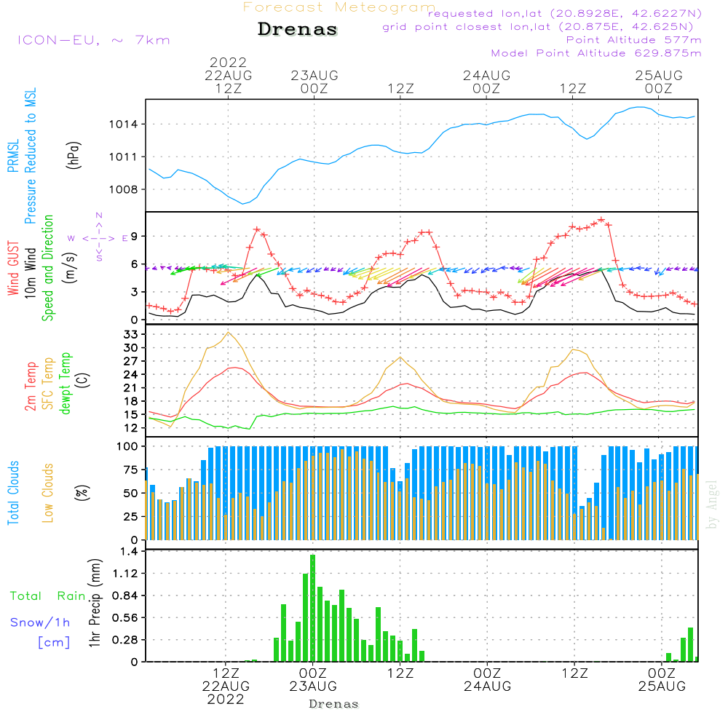Click the requested lon,lat coordinates text
This screenshot has width=728, height=728.
(565, 14)
